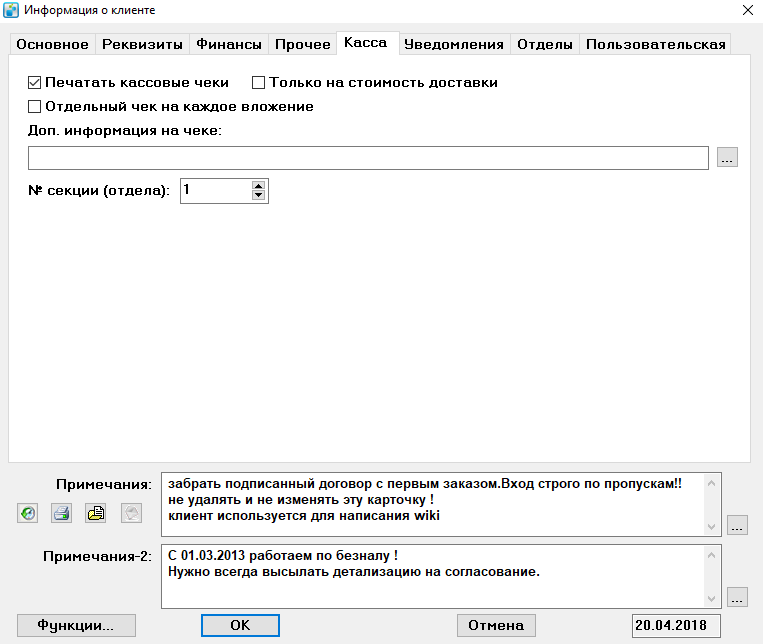
Task: Click the greyed-out envelope icon
Action: (131, 513)
